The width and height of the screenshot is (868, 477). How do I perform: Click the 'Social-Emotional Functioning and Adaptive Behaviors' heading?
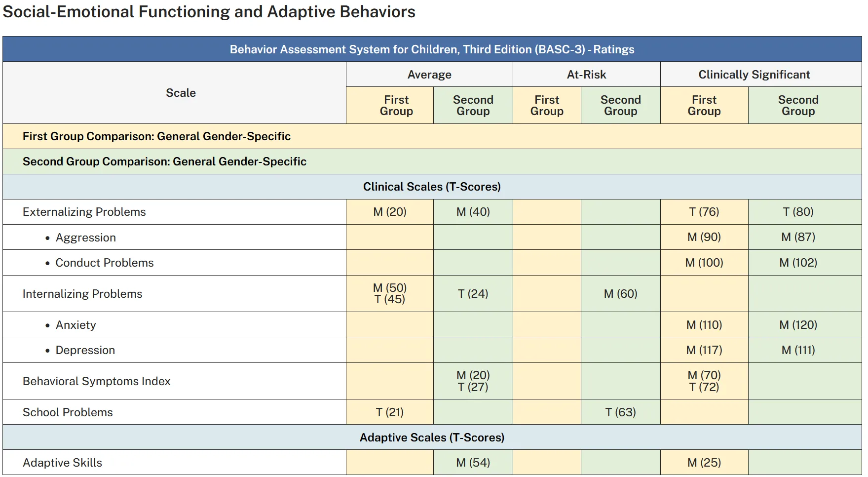(209, 12)
